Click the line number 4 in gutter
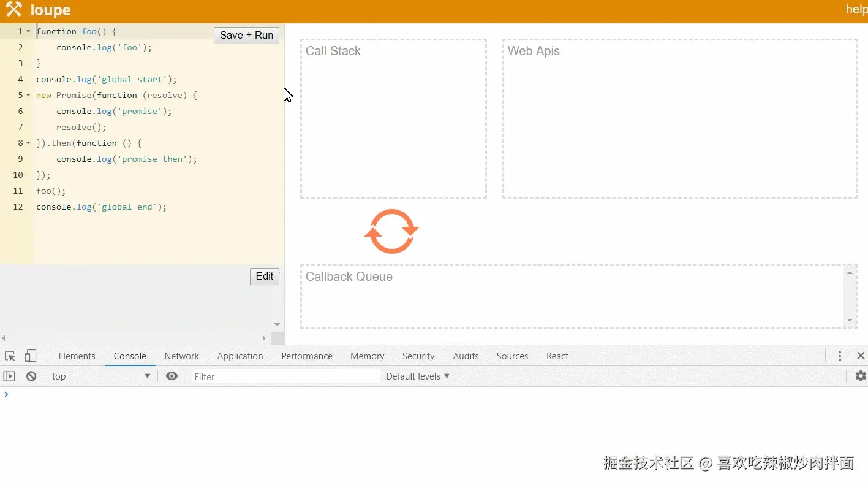868x485 pixels. click(x=20, y=79)
